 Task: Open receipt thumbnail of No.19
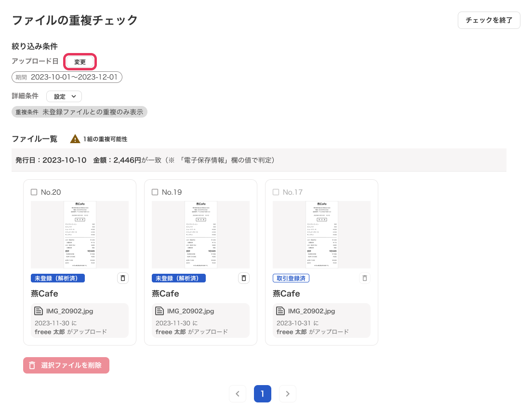(200, 235)
